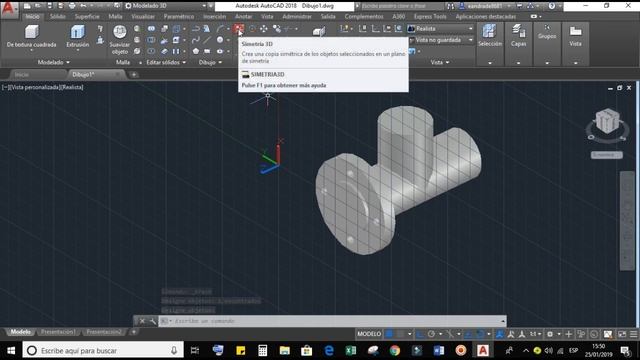
Task: Click the Windows search box
Action: click(x=103, y=351)
